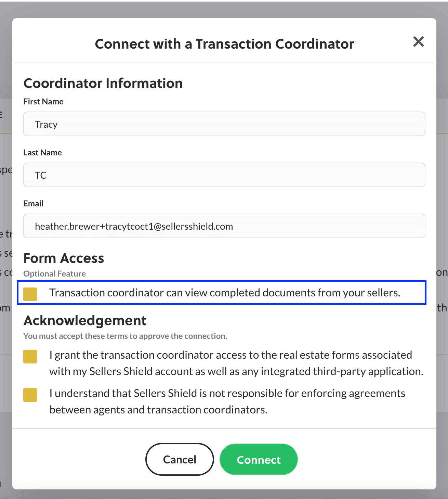This screenshot has height=499, width=448.
Task: Click the 'I understand that Sellers Shield' statement text
Action: 227,401
